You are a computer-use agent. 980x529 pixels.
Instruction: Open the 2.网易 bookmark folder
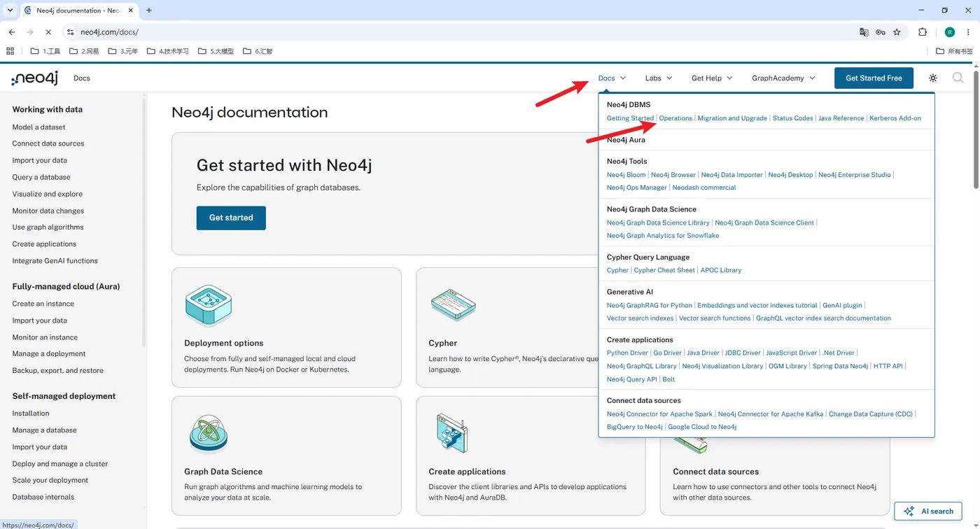84,51
